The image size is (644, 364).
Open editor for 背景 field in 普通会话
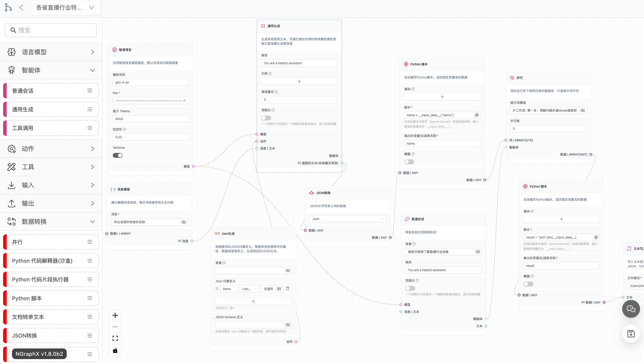click(x=478, y=252)
